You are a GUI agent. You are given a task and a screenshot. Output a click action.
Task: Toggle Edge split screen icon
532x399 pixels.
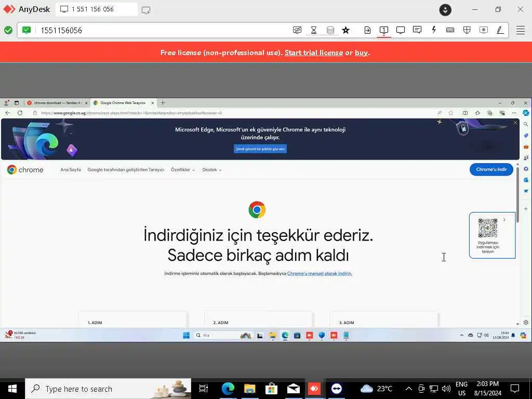click(465, 113)
